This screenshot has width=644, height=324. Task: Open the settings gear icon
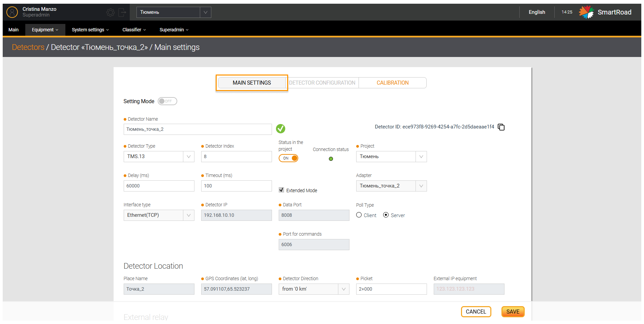110,12
